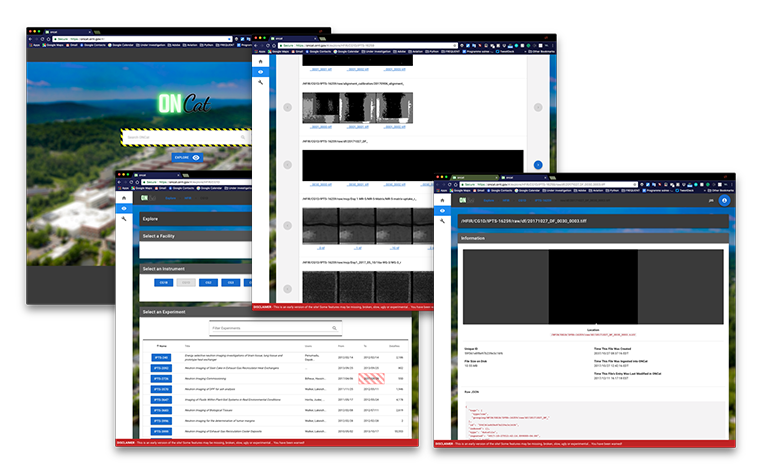Open the first IPTS experiment in the table

click(x=161, y=357)
